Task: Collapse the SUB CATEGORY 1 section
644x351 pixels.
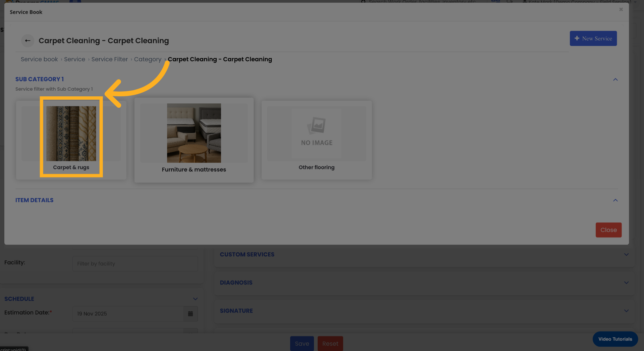Action: [615, 80]
